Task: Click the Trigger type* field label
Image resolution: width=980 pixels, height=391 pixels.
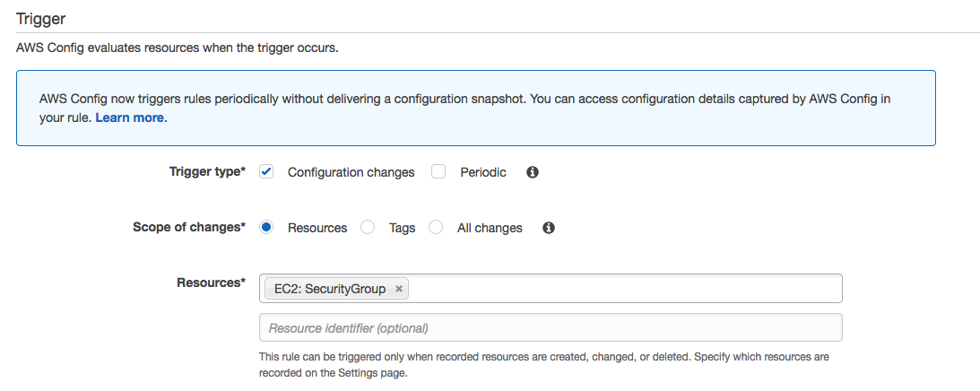Action: [x=207, y=171]
